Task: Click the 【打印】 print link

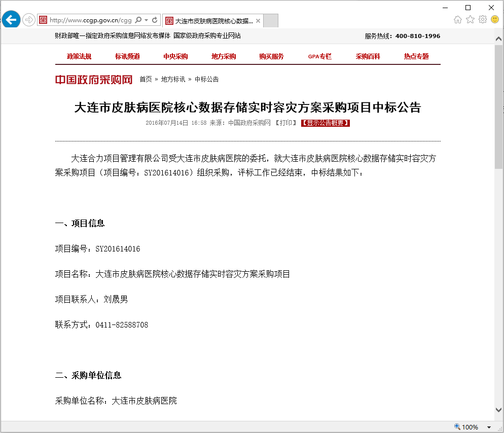Action: coord(286,123)
